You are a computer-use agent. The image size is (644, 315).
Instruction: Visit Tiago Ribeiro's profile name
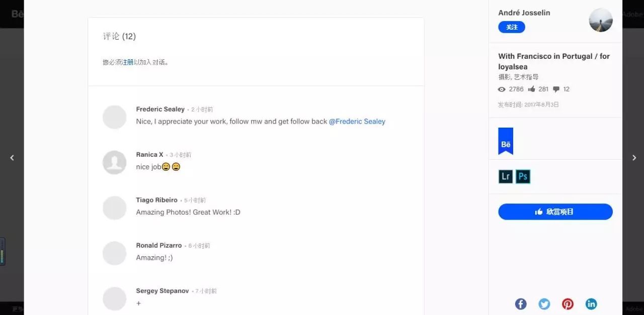click(156, 200)
